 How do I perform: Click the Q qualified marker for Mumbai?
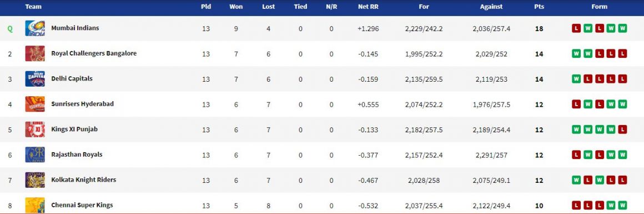(10, 29)
